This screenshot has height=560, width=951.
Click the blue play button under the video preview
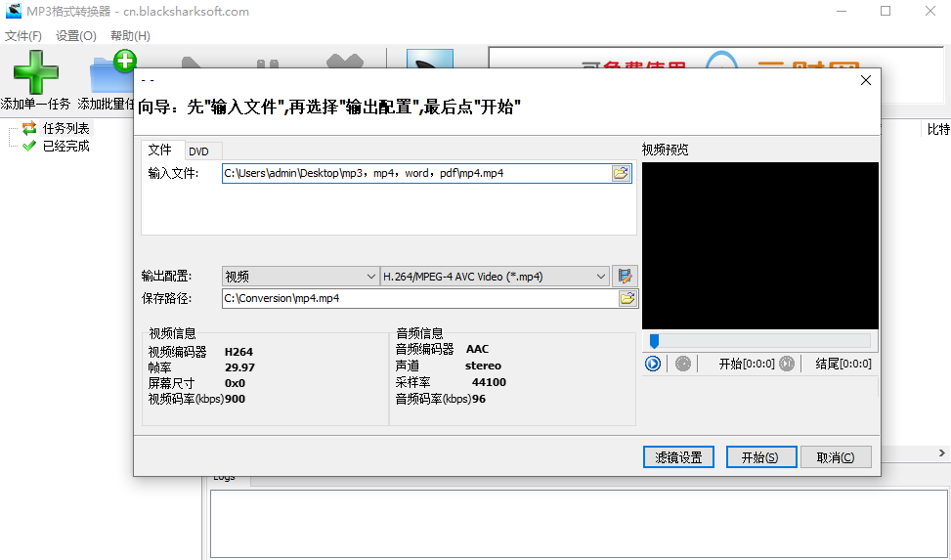coord(653,364)
